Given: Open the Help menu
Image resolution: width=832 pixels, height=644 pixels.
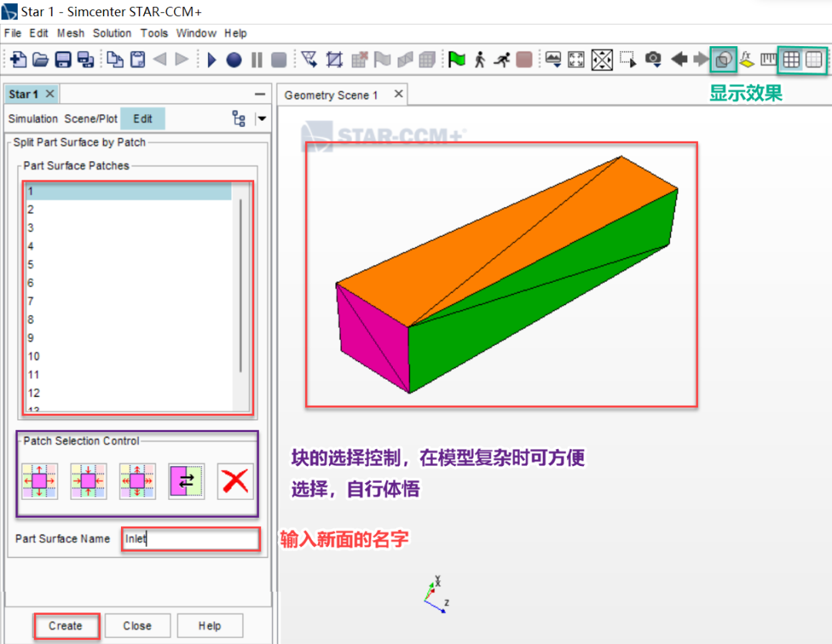Looking at the screenshot, I should (236, 33).
